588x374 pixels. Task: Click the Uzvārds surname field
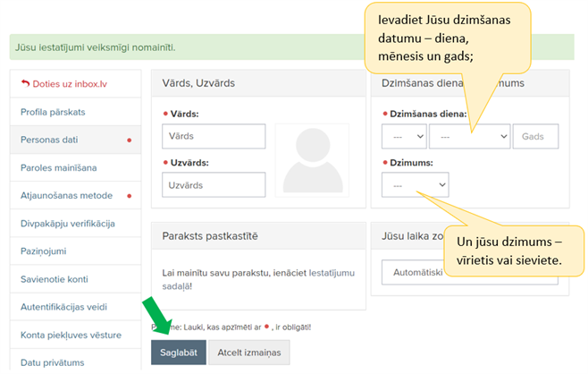(214, 185)
